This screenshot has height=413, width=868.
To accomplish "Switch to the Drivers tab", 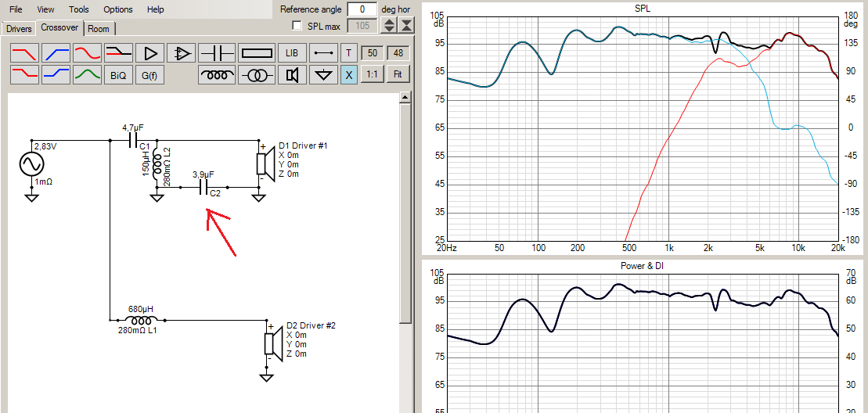I will click(x=20, y=29).
